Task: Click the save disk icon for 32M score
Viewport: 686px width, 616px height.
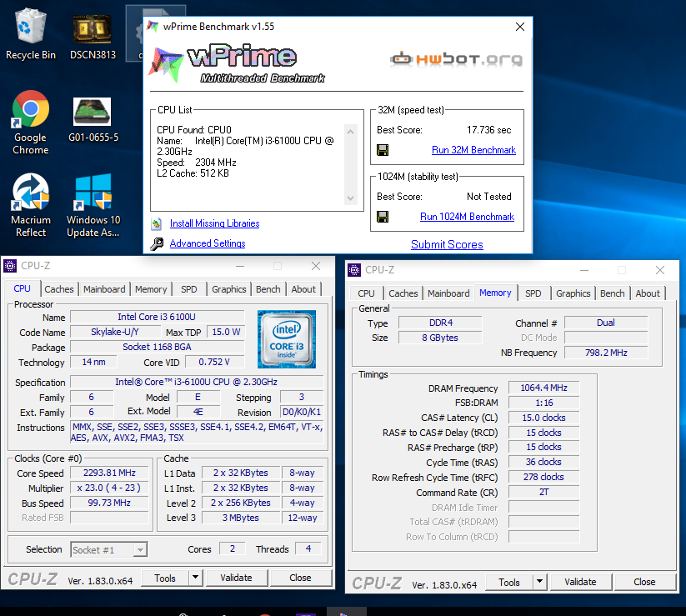Action: pyautogui.click(x=383, y=150)
